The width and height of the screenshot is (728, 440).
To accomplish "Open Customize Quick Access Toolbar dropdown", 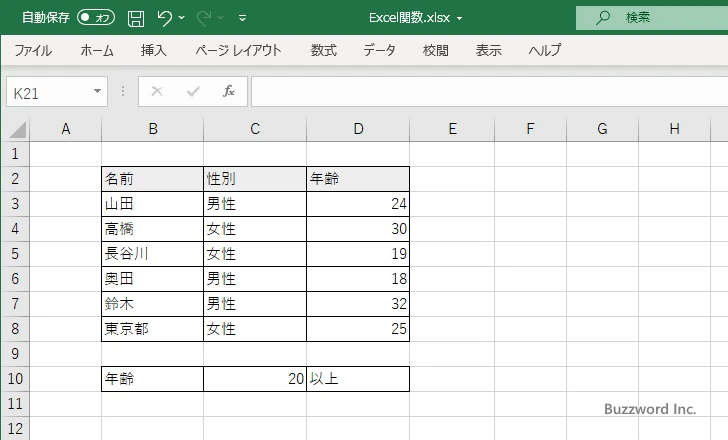I will 242,18.
